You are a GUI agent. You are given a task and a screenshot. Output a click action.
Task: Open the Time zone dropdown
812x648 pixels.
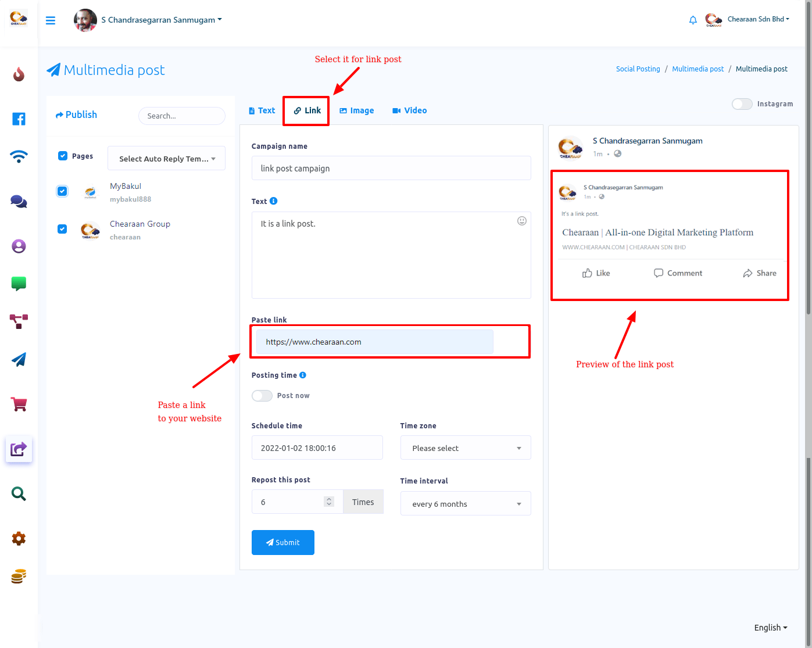point(465,448)
